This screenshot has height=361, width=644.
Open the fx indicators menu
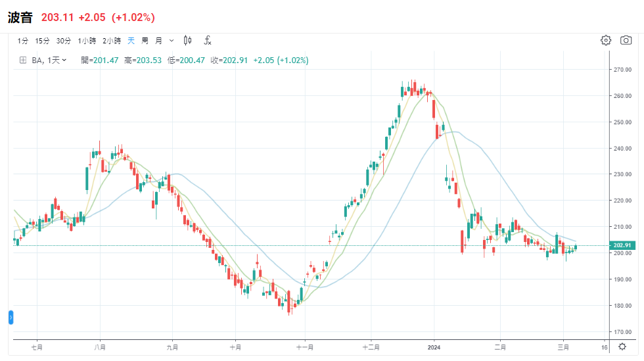click(208, 40)
